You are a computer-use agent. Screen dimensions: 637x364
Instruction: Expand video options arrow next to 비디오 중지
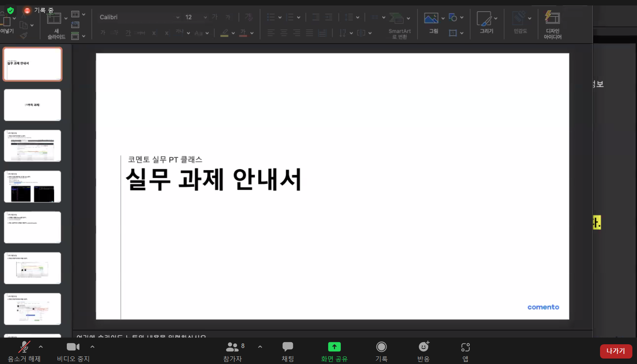point(92,347)
